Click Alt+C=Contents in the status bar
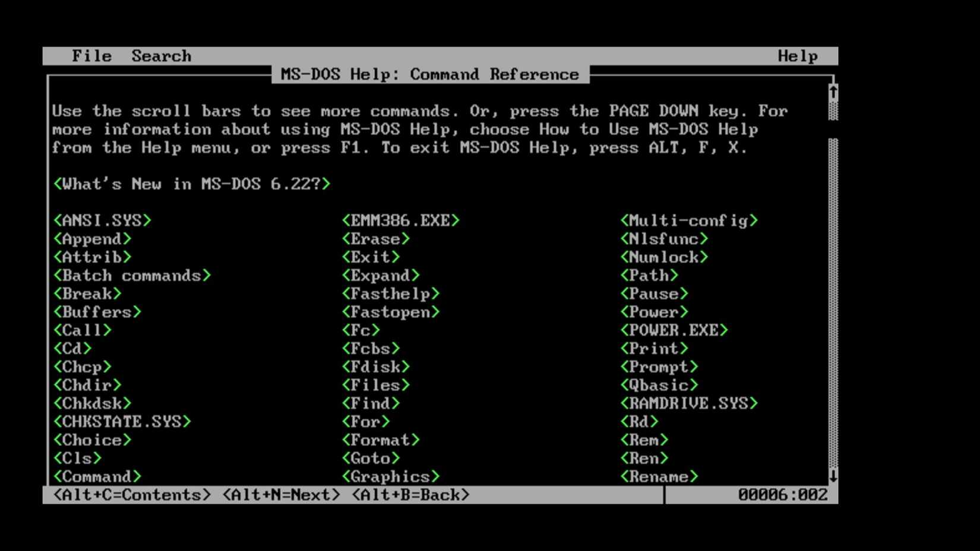 (x=131, y=494)
